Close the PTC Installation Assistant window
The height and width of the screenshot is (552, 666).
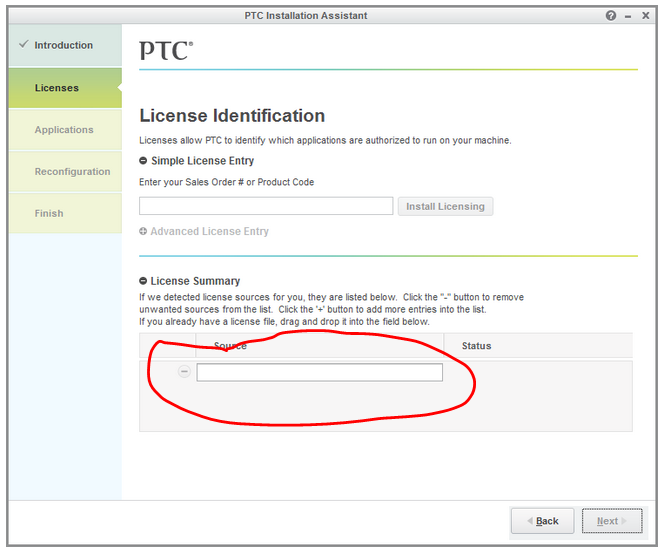point(645,15)
